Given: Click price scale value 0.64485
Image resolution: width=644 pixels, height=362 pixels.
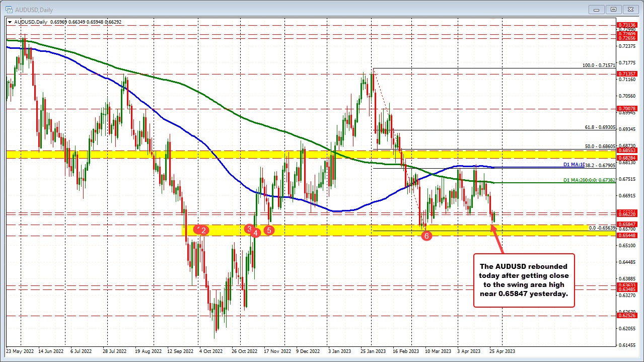Looking at the screenshot, I should (x=627, y=262).
